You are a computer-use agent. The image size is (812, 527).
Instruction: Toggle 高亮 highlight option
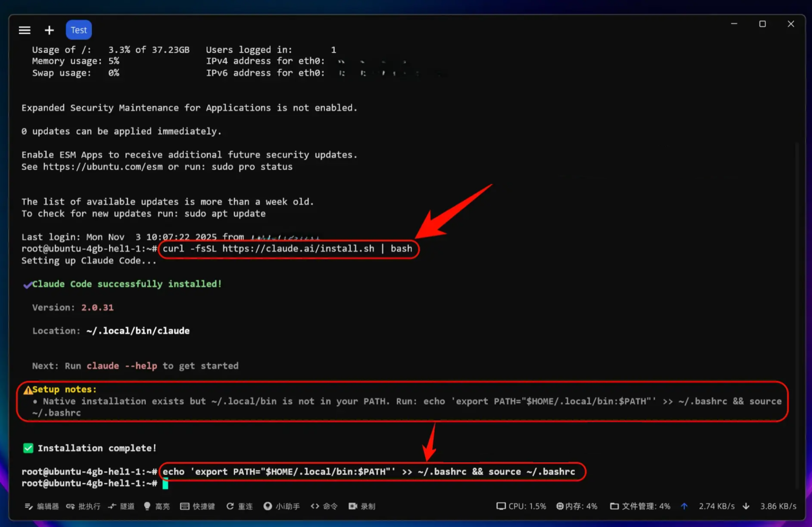tap(157, 506)
